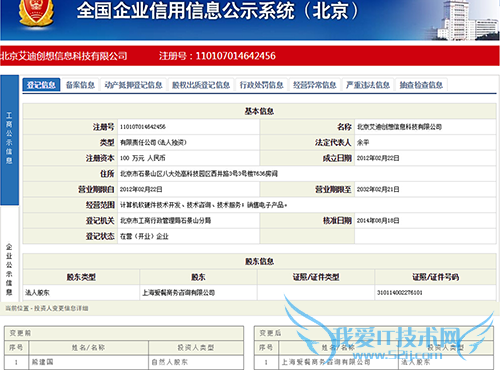Click the 股东 column header
The image size is (500, 370).
pos(198,277)
